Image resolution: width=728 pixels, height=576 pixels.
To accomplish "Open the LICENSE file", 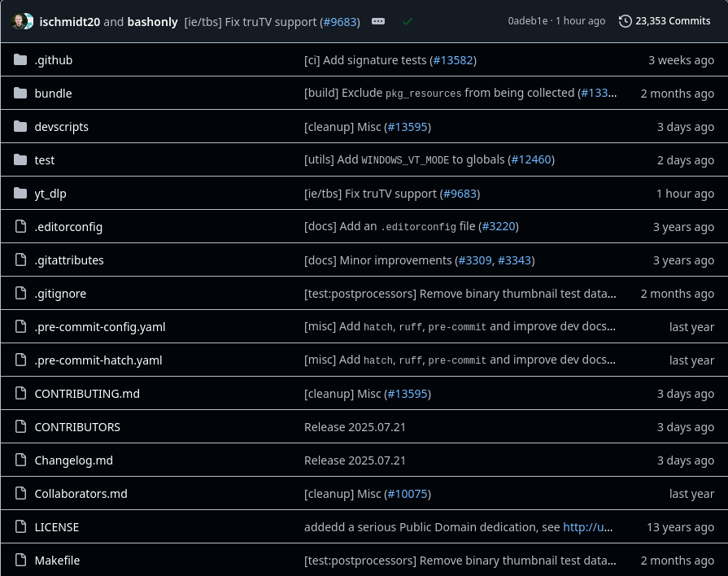I will pyautogui.click(x=57, y=527).
